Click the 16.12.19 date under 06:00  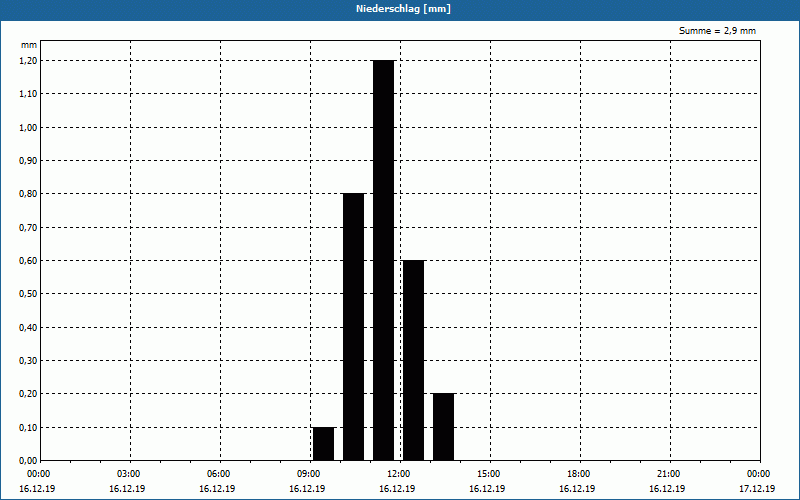click(x=217, y=489)
